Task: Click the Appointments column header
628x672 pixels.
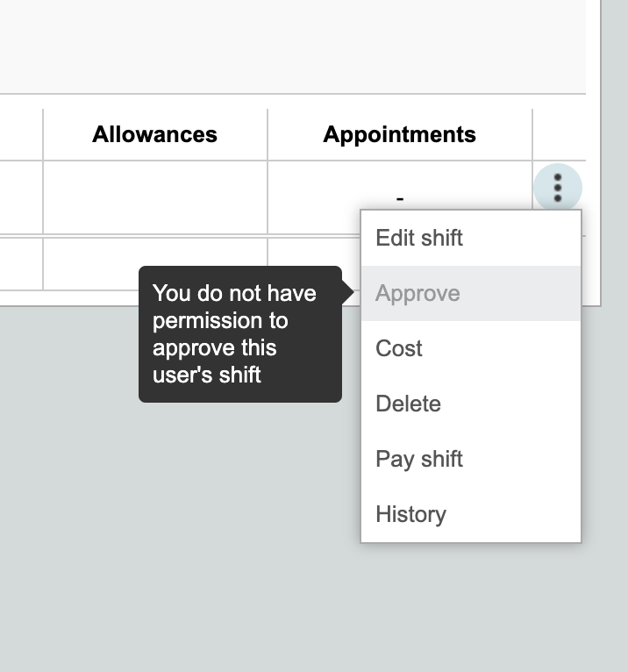Action: 399,134
